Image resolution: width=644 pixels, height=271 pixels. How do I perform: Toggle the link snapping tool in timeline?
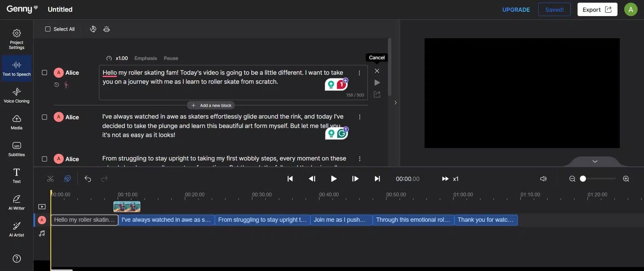coord(67,179)
